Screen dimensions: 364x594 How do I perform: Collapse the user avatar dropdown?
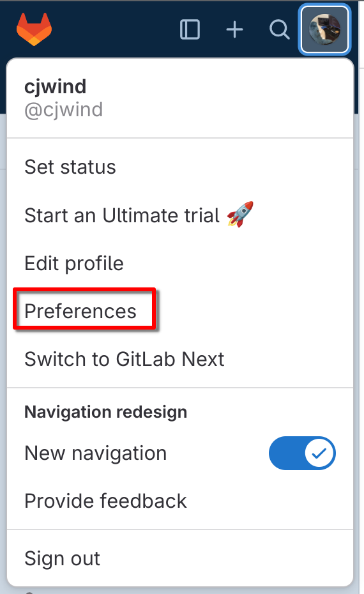point(324,29)
